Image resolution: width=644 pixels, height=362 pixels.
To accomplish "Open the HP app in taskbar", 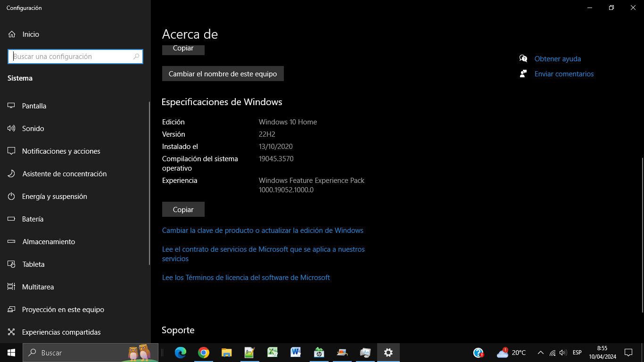I will 319,353.
